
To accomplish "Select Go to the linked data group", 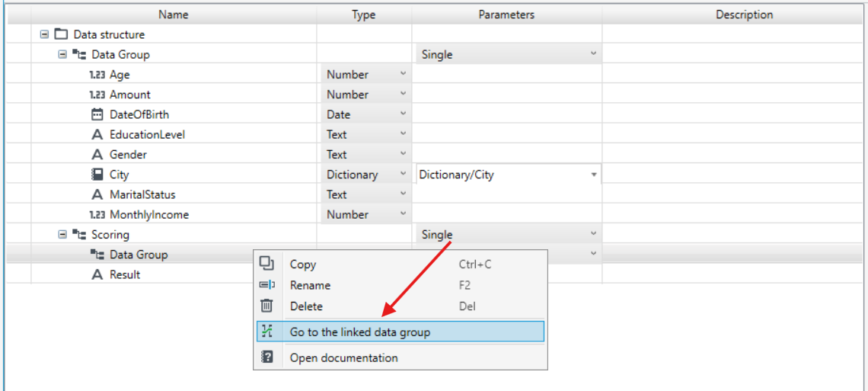I will click(x=400, y=332).
